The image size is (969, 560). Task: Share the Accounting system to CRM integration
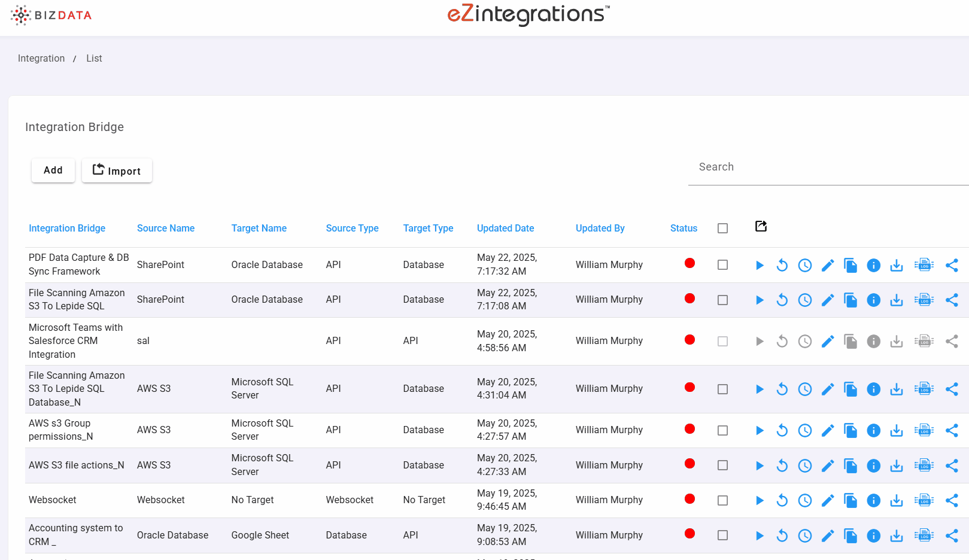tap(952, 535)
